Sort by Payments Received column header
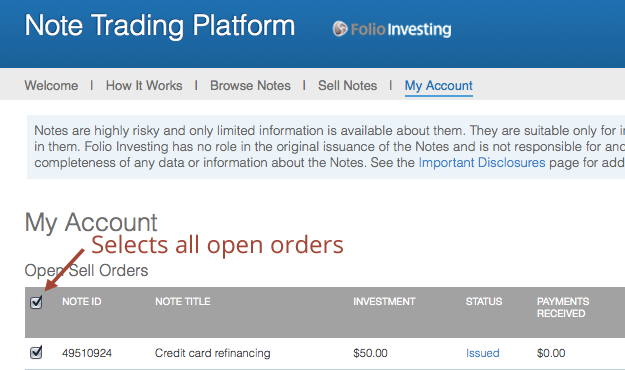This screenshot has width=625, height=370. tap(563, 307)
